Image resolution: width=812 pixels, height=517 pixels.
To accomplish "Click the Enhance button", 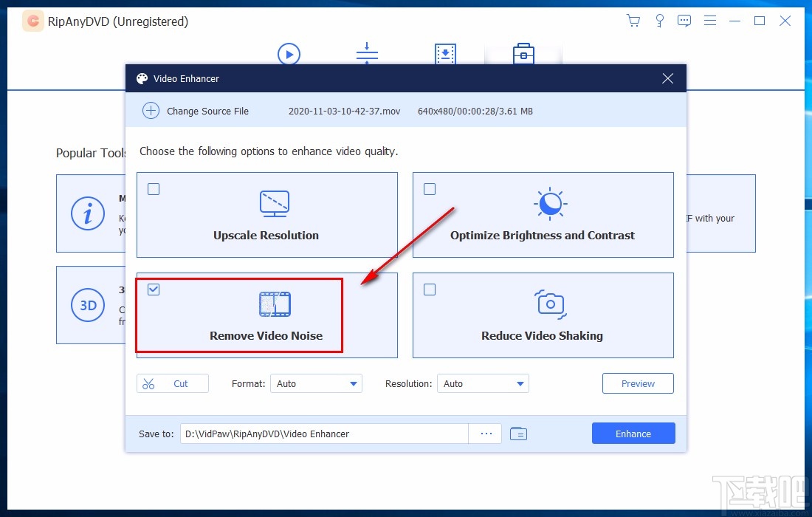I will (633, 434).
